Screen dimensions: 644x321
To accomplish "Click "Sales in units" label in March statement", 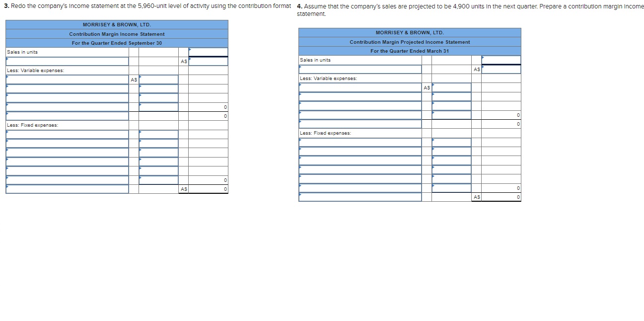I will coord(315,60).
